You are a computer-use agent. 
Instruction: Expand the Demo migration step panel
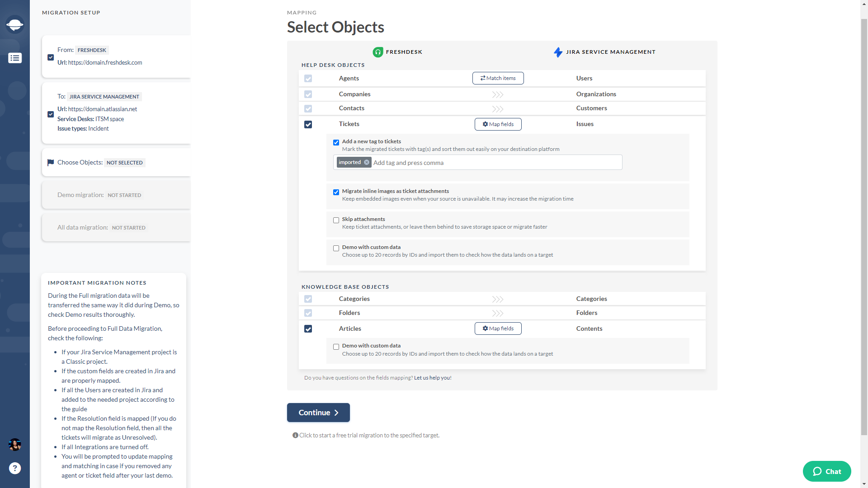tap(116, 195)
